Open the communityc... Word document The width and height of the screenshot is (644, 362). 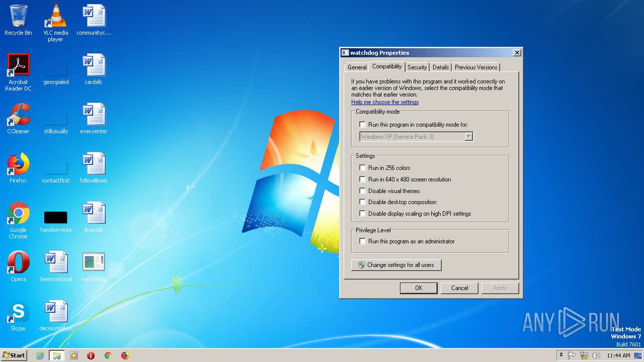(94, 20)
